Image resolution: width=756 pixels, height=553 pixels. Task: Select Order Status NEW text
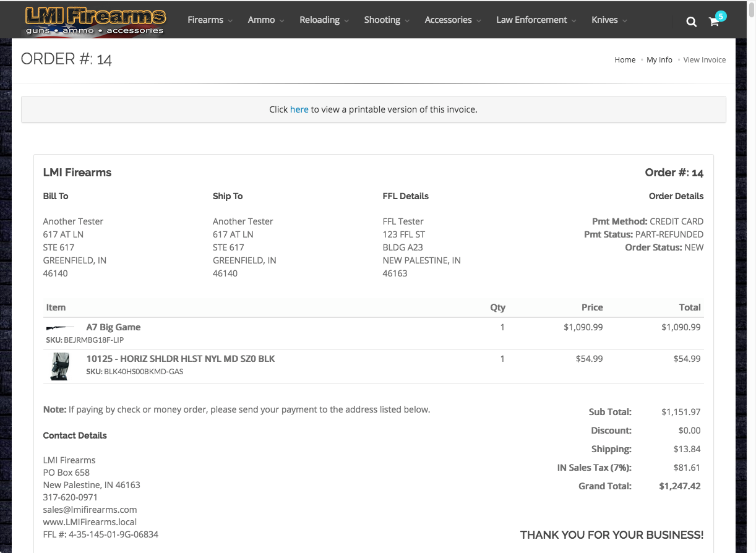(664, 247)
